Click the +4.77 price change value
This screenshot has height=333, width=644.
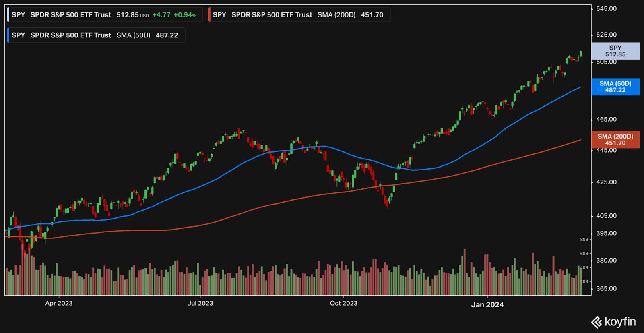(x=161, y=15)
